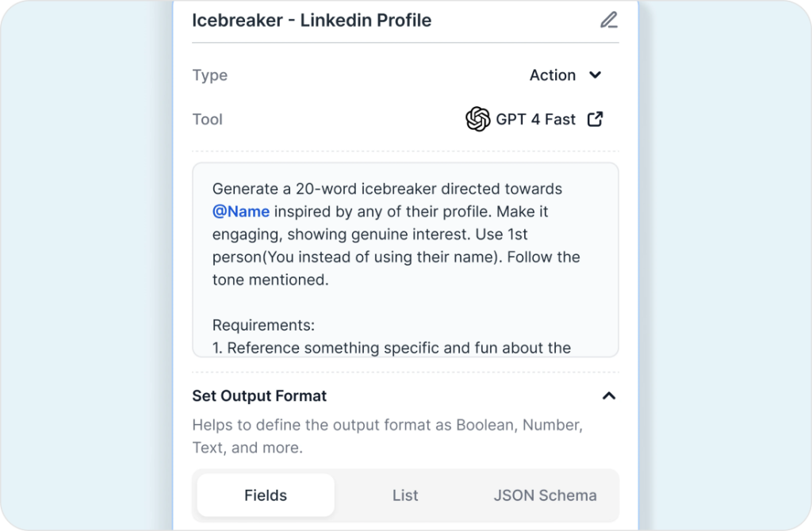Click the output format helper description text
The height and width of the screenshot is (531, 812).
387,436
